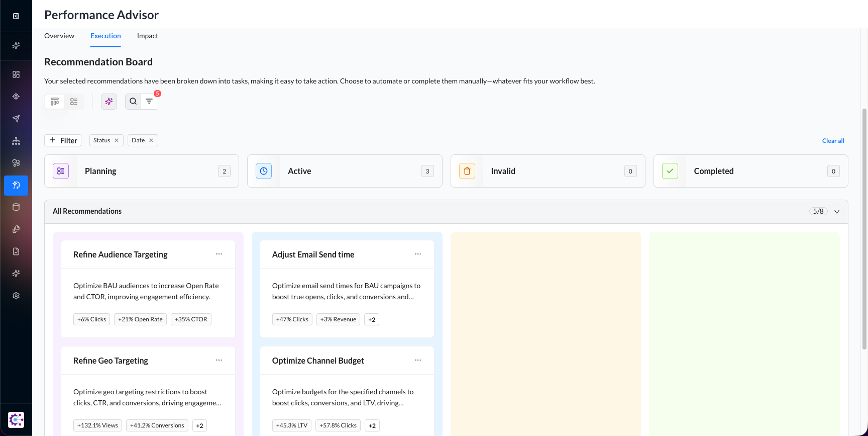Viewport: 868px width, 436px height.
Task: Open the search tool on board
Action: click(133, 102)
